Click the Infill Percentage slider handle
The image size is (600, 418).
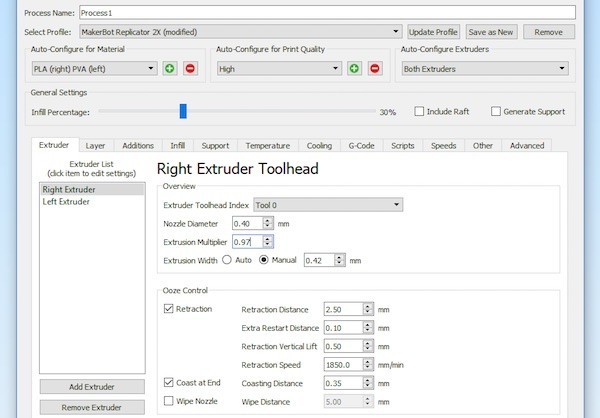point(182,112)
